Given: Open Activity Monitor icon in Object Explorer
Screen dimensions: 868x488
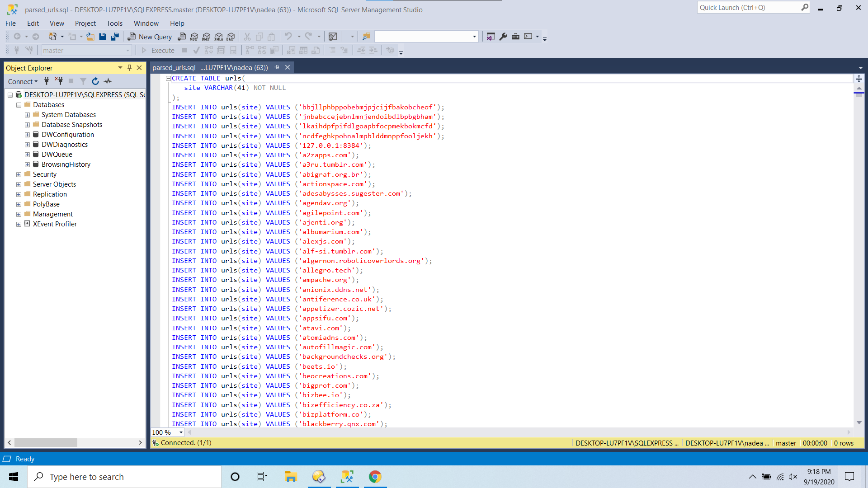Looking at the screenshot, I should [x=108, y=81].
